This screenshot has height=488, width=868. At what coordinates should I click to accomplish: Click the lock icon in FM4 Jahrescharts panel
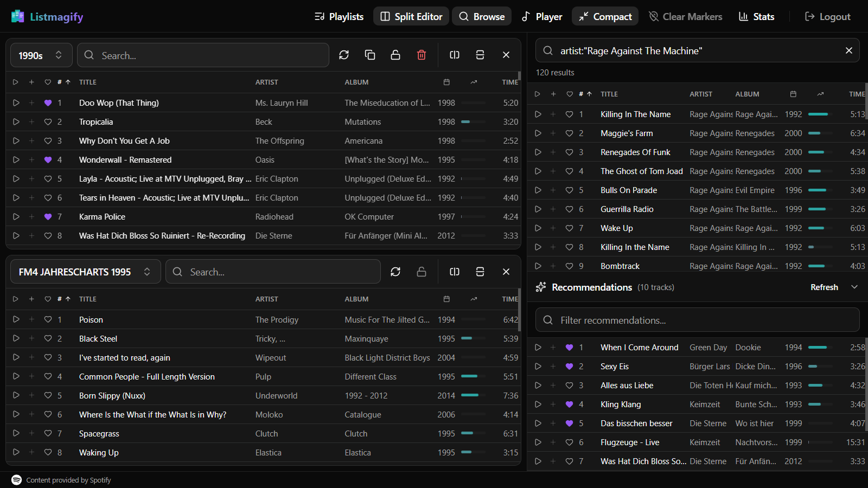tap(422, 272)
